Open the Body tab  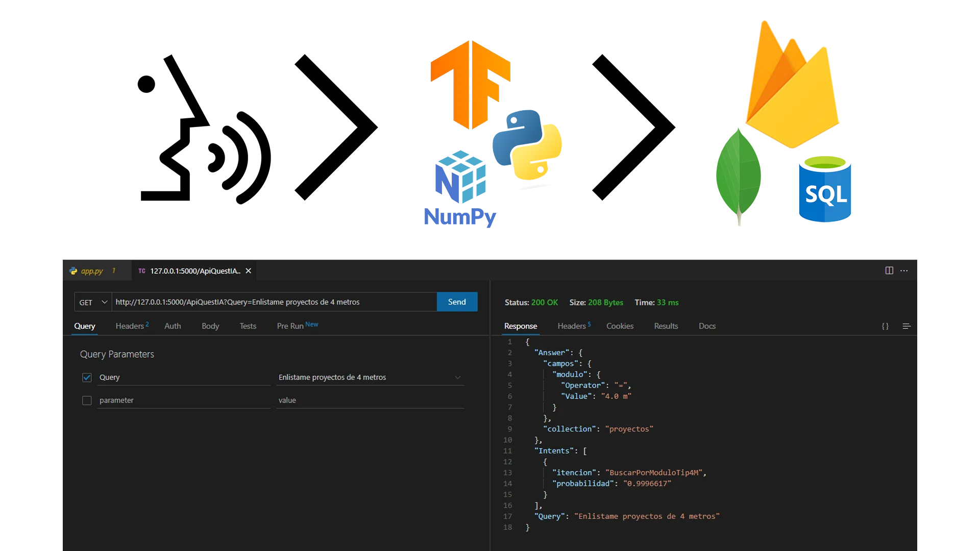[x=210, y=326]
